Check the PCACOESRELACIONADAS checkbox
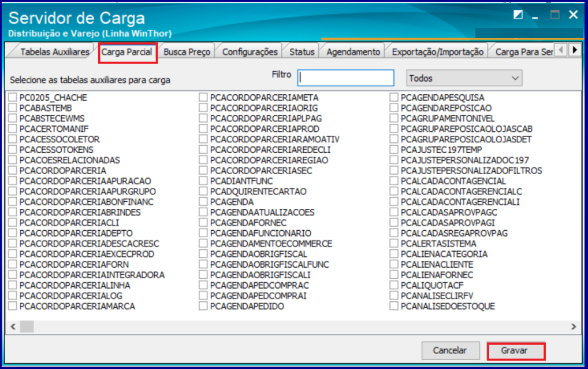This screenshot has width=588, height=369. click(x=13, y=160)
